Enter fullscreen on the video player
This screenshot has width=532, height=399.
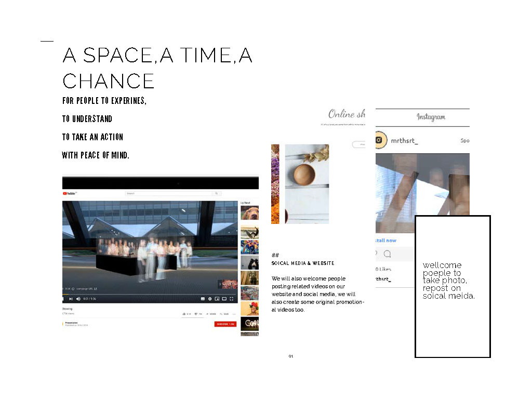click(232, 299)
